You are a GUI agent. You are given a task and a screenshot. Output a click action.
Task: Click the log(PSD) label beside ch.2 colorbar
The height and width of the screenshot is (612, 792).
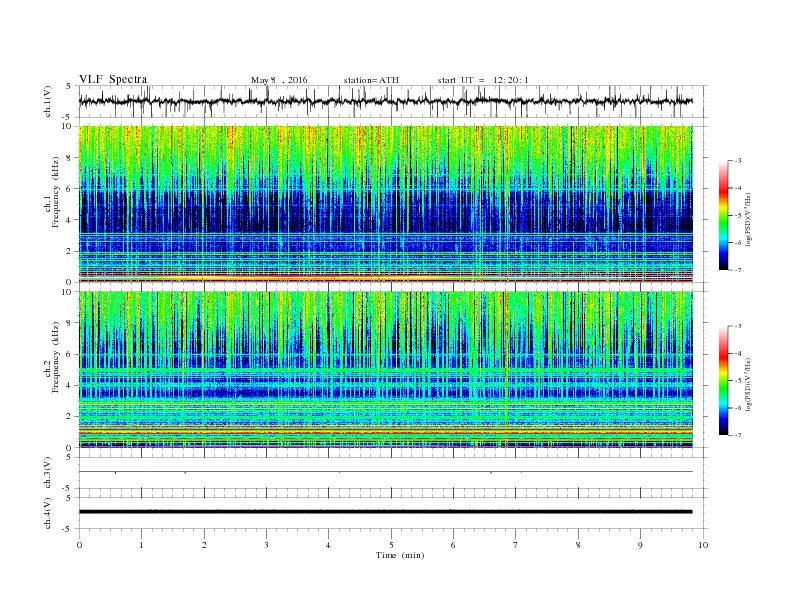pos(748,384)
